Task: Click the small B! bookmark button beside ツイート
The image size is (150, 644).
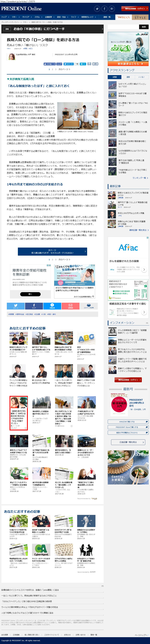Action: click(83, 64)
